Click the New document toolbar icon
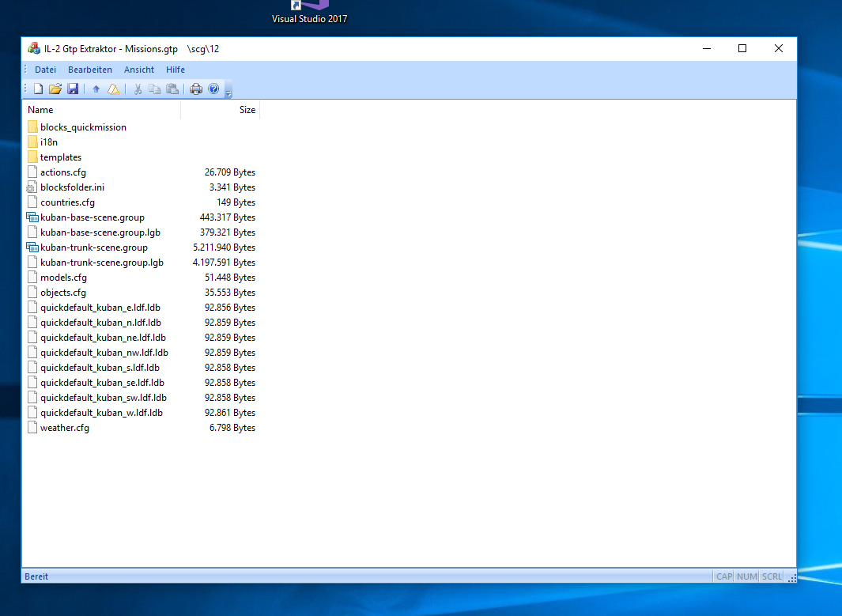This screenshot has height=616, width=842. [38, 89]
